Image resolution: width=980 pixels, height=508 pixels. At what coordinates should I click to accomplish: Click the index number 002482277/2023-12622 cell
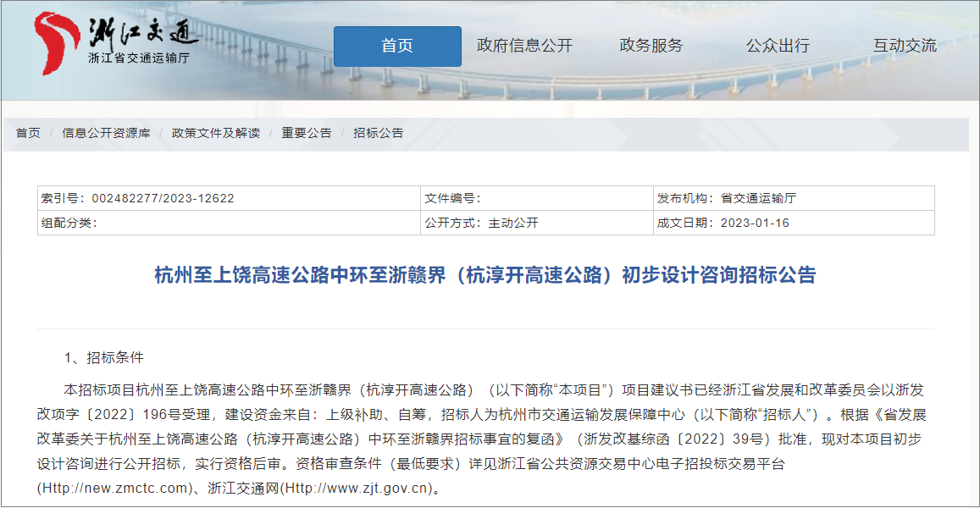(x=138, y=198)
